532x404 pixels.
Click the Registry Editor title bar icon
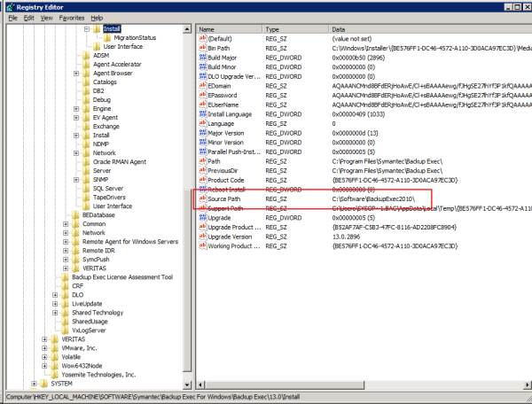tap(10, 7)
